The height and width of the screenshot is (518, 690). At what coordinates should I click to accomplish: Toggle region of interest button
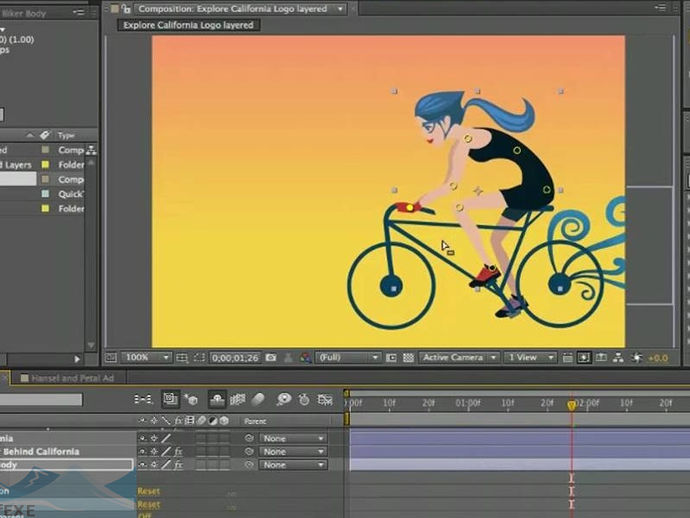pos(391,358)
